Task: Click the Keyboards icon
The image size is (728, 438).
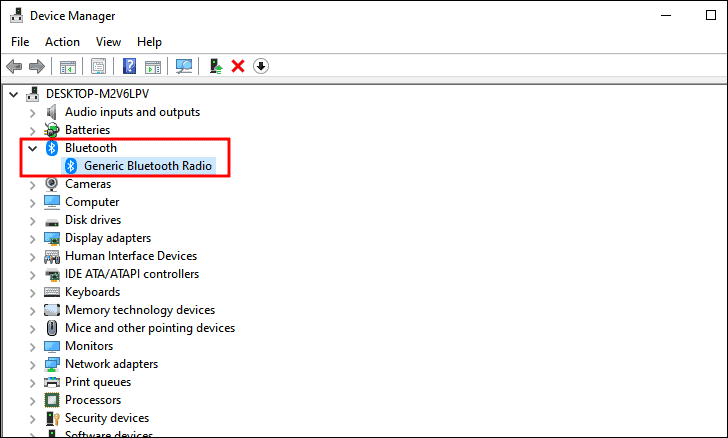Action: coord(52,292)
